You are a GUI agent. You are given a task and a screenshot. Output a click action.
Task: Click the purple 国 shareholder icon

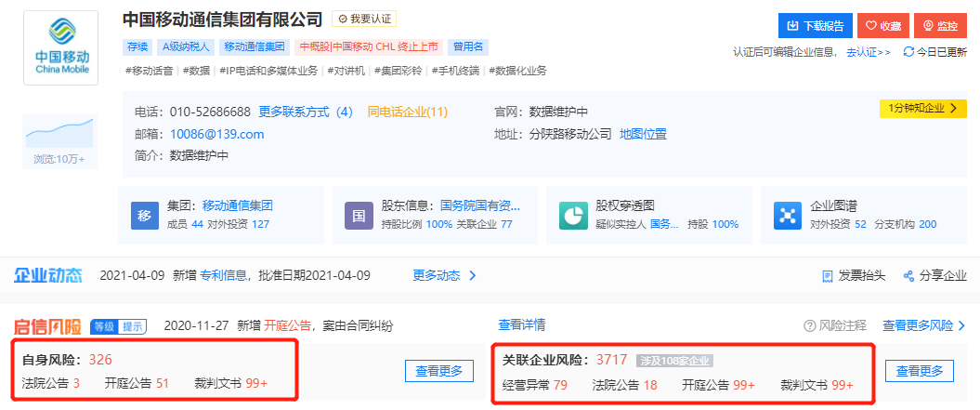point(359,216)
